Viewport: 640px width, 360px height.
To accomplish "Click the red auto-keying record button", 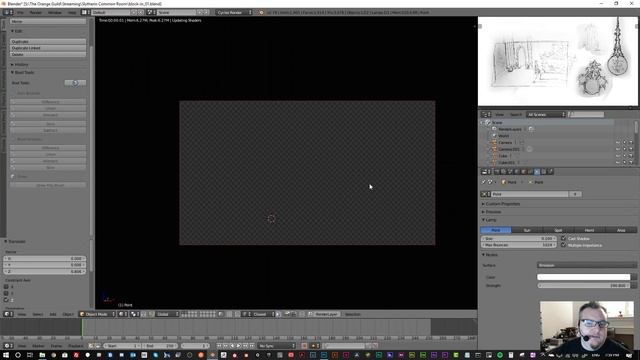I will 304,346.
